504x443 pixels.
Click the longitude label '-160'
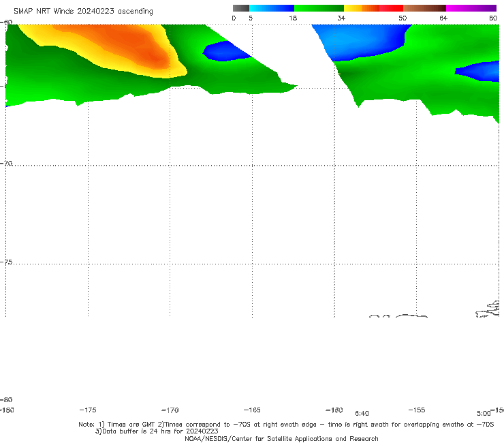[334, 410]
